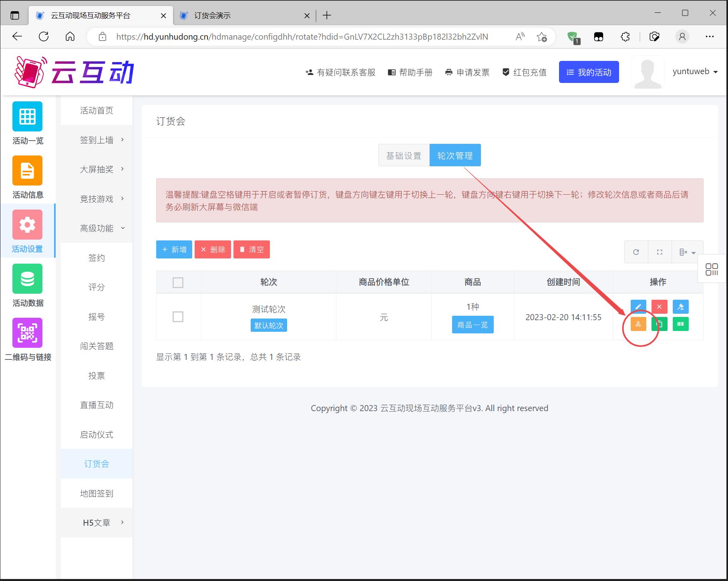The width and height of the screenshot is (728, 581).
Task: Expand 大屏抽奖 submenu
Action: click(97, 169)
